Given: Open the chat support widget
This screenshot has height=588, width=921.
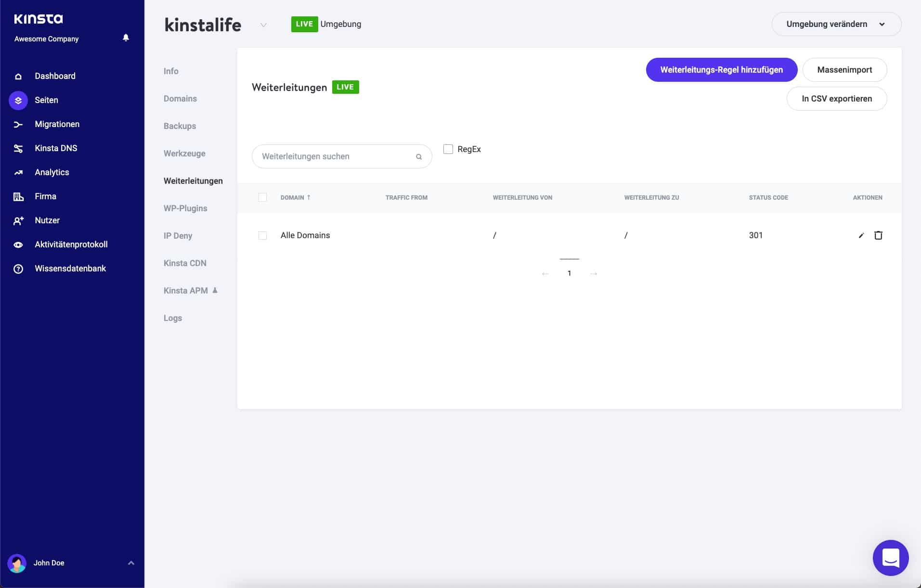Looking at the screenshot, I should pyautogui.click(x=890, y=558).
